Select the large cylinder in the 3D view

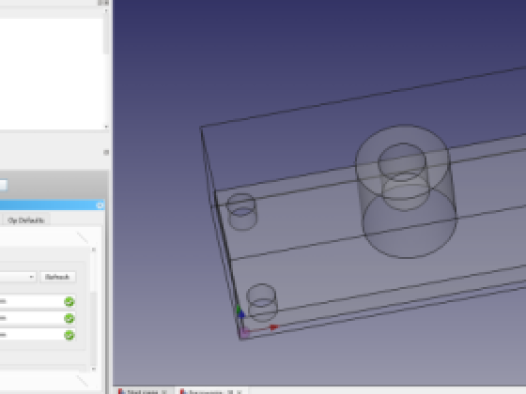[x=407, y=191]
